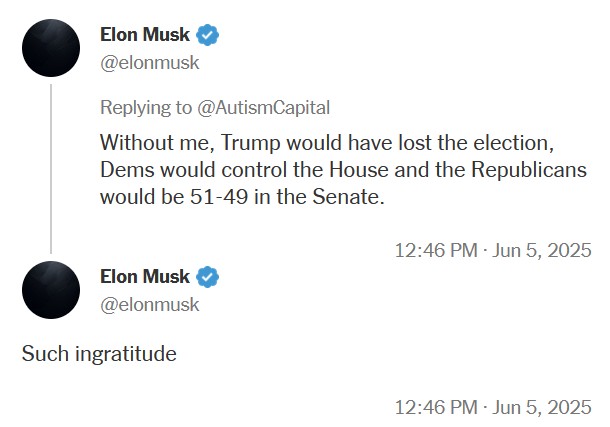Image resolution: width=610 pixels, height=427 pixels.
Task: Click the top tweet's profile avatar
Action: (x=51, y=47)
